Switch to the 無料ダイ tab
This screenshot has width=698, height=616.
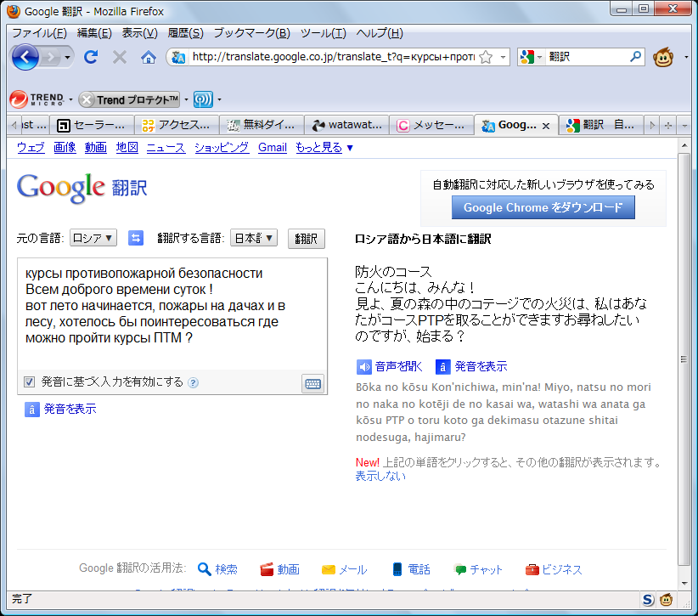tap(262, 125)
